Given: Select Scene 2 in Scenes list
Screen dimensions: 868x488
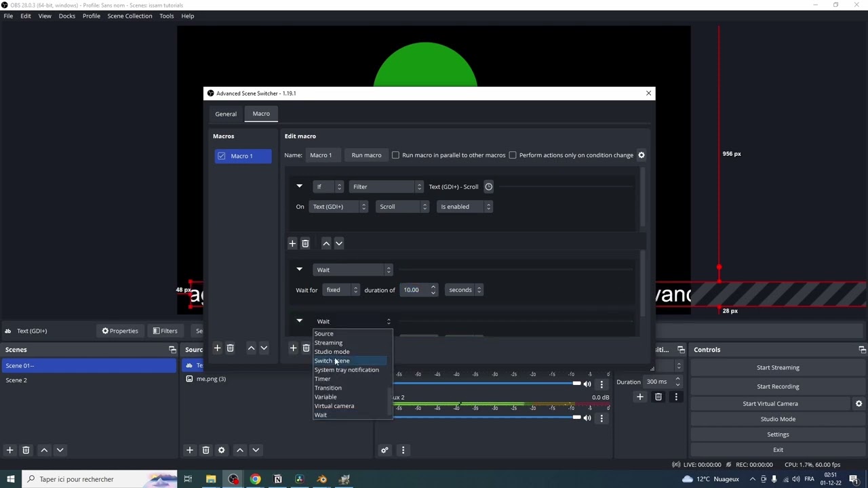Looking at the screenshot, I should coord(89,380).
